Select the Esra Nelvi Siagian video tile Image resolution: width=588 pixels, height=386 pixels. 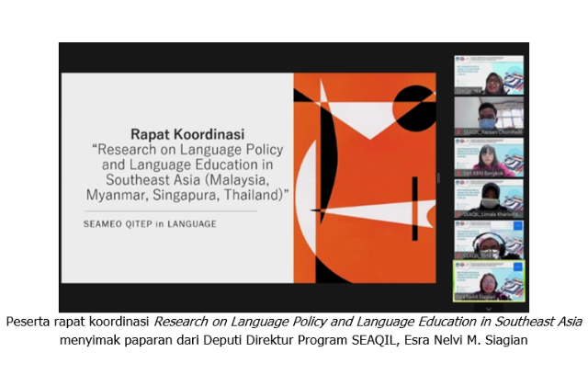(489, 281)
